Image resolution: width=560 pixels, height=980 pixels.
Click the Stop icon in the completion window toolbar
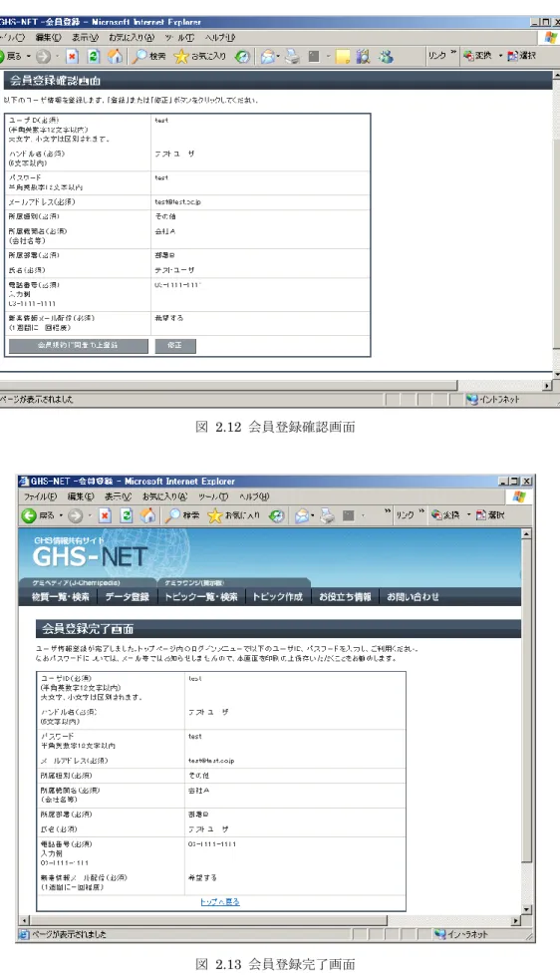pyautogui.click(x=105, y=515)
